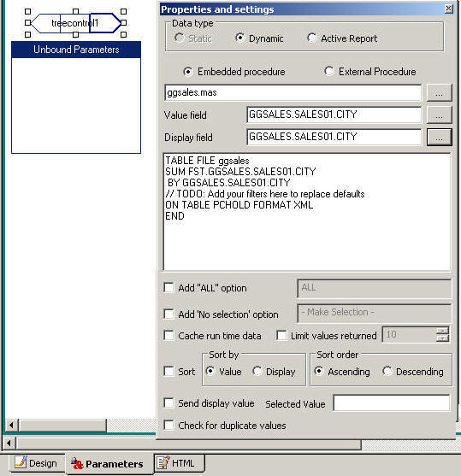Check Send display value
Image resolution: width=461 pixels, height=476 pixels.
click(x=168, y=403)
